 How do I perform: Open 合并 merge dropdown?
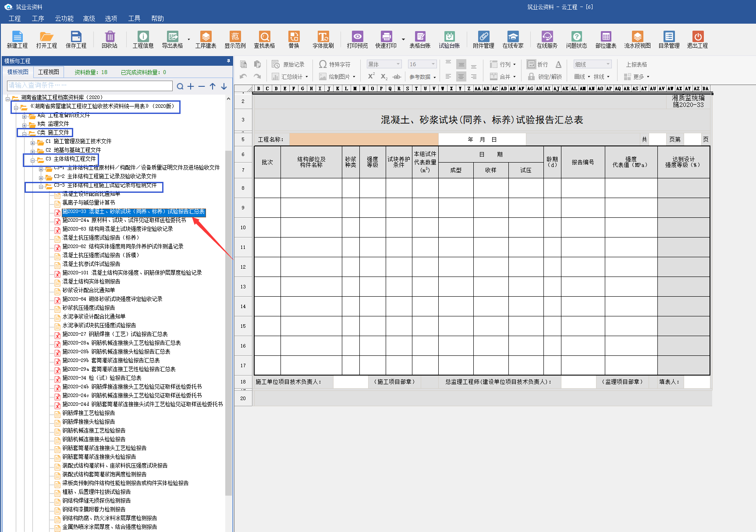(x=503, y=76)
